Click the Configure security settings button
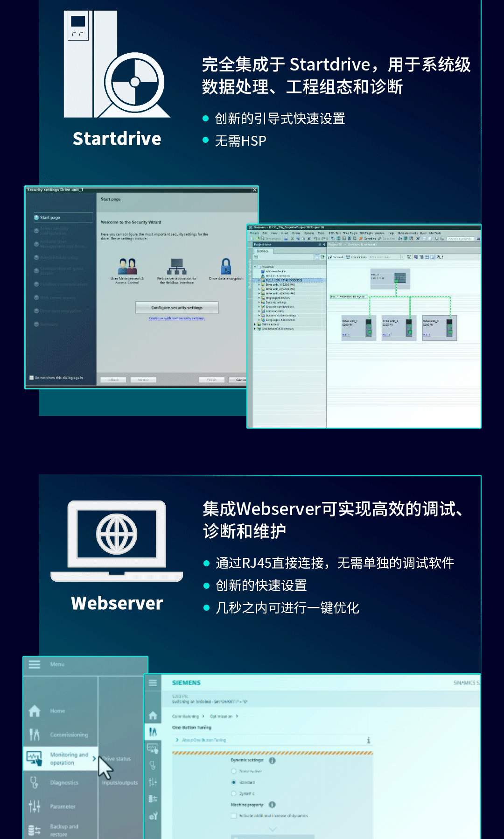 click(177, 308)
